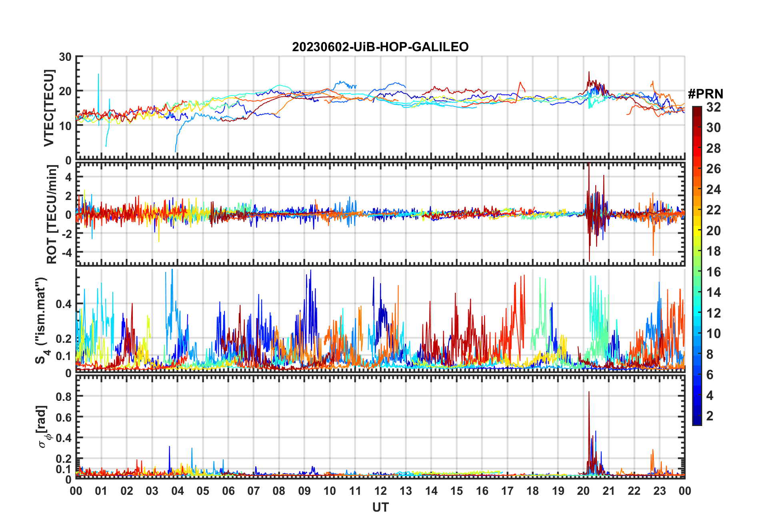The height and width of the screenshot is (532, 761).
Task: Pick the yellow colorbar band near PRN 20
Action: pyautogui.click(x=697, y=231)
